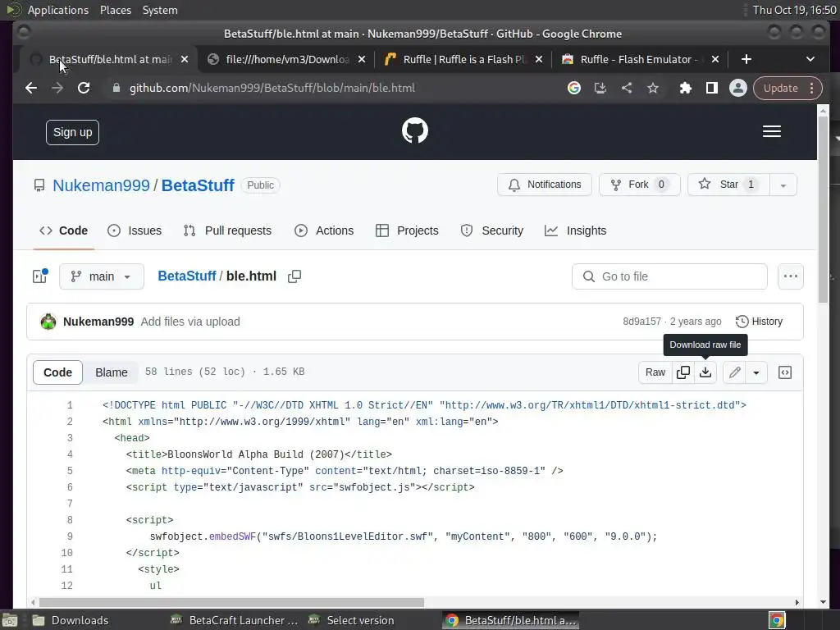This screenshot has height=630, width=840.
Task: Open the Insights tab
Action: [576, 231]
